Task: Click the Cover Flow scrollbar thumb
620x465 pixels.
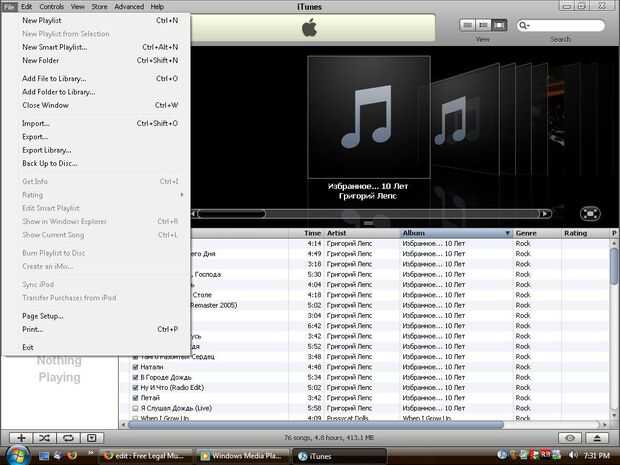Action: pyautogui.click(x=232, y=214)
